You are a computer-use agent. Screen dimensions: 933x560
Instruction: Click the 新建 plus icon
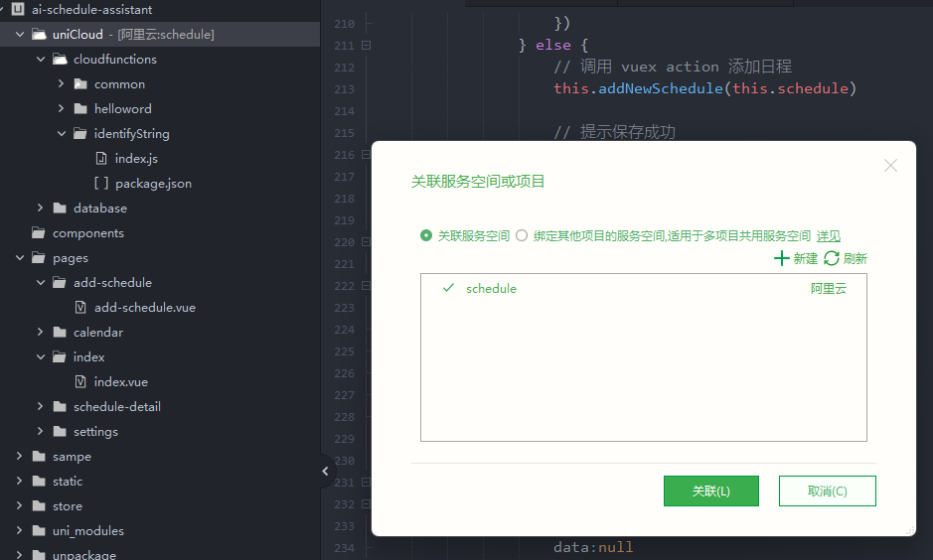coord(781,258)
